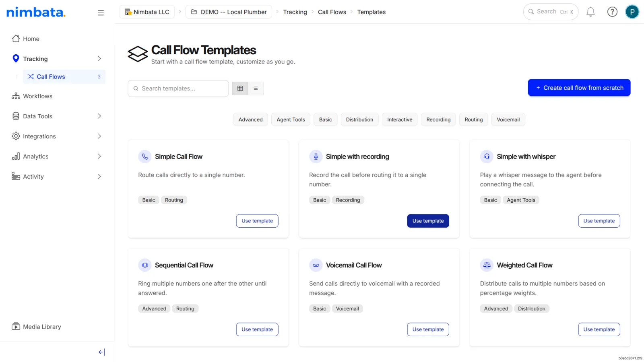Click the headset icon on Simple with whisper
Viewport: 644px width, 362px height.
click(487, 156)
